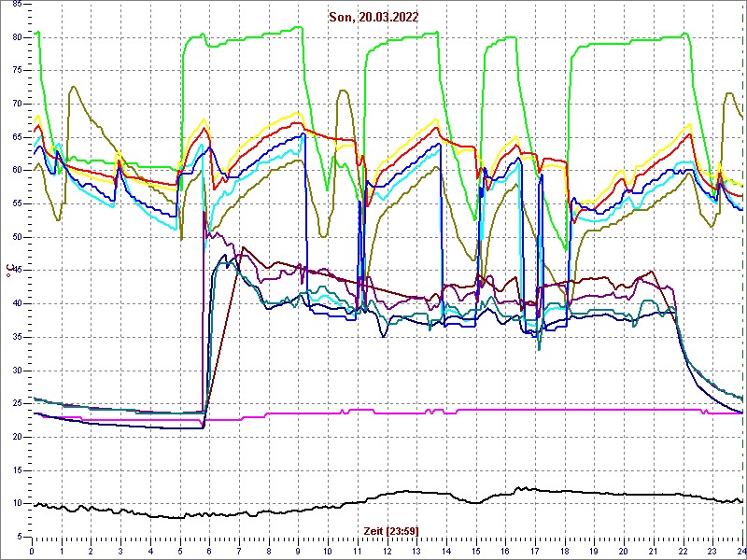This screenshot has height=560, width=747.
Task: Pick hour '8' on the time axis
Action: 269,550
